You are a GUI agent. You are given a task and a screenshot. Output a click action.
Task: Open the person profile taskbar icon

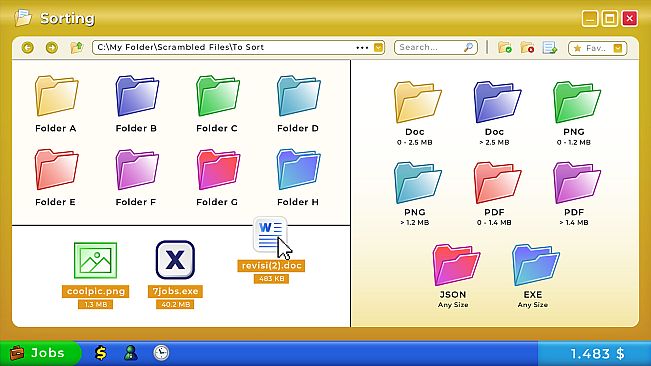click(x=131, y=353)
